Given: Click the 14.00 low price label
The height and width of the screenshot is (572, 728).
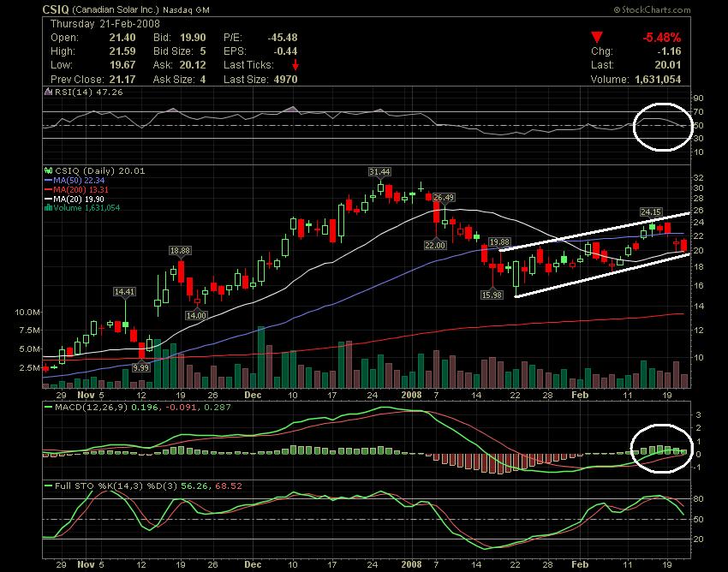Looking at the screenshot, I should click(x=196, y=315).
